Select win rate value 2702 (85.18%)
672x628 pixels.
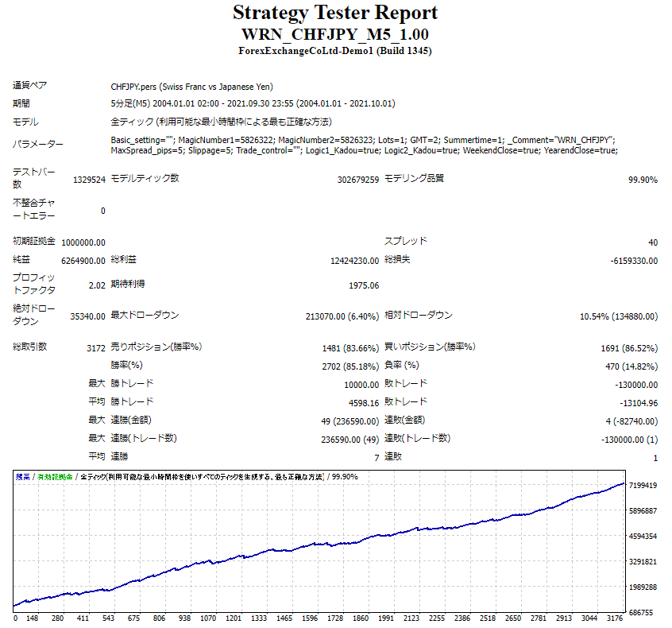[350, 366]
